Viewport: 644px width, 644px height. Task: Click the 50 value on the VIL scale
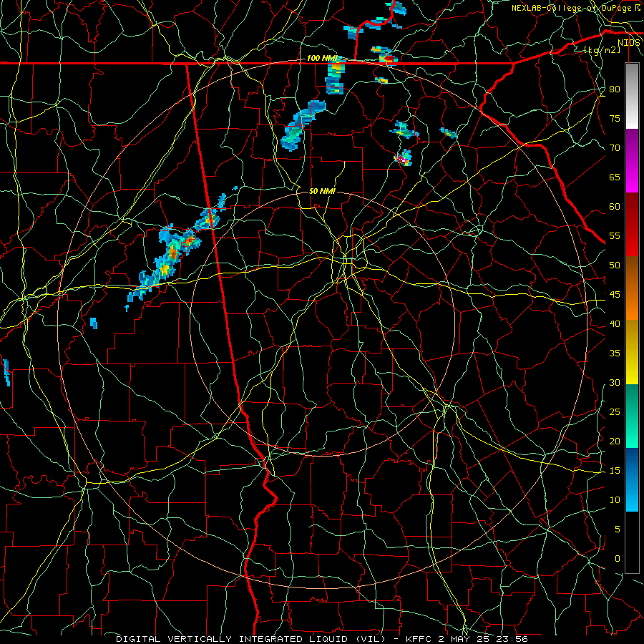[x=615, y=265]
